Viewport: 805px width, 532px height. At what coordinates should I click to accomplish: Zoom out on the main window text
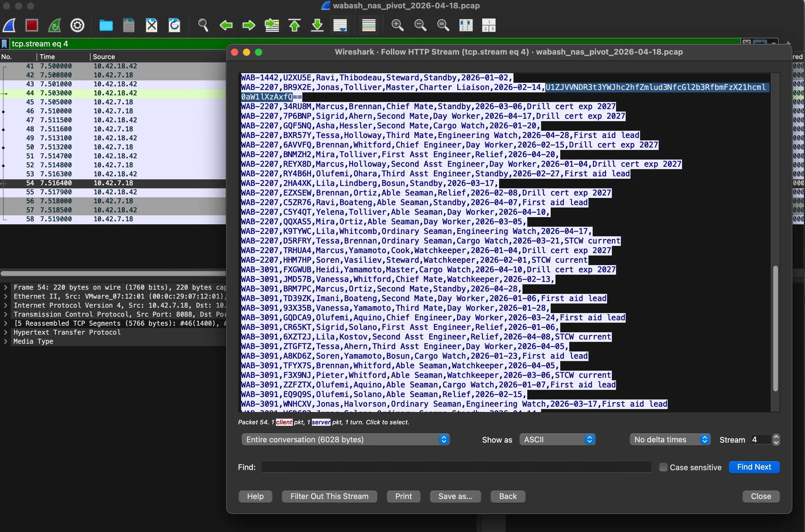[x=420, y=25]
